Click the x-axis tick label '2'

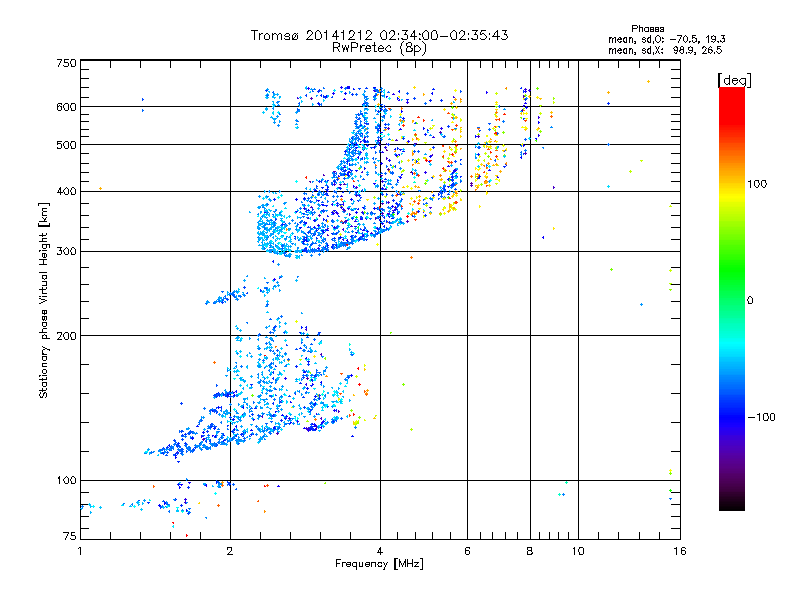[x=230, y=551]
